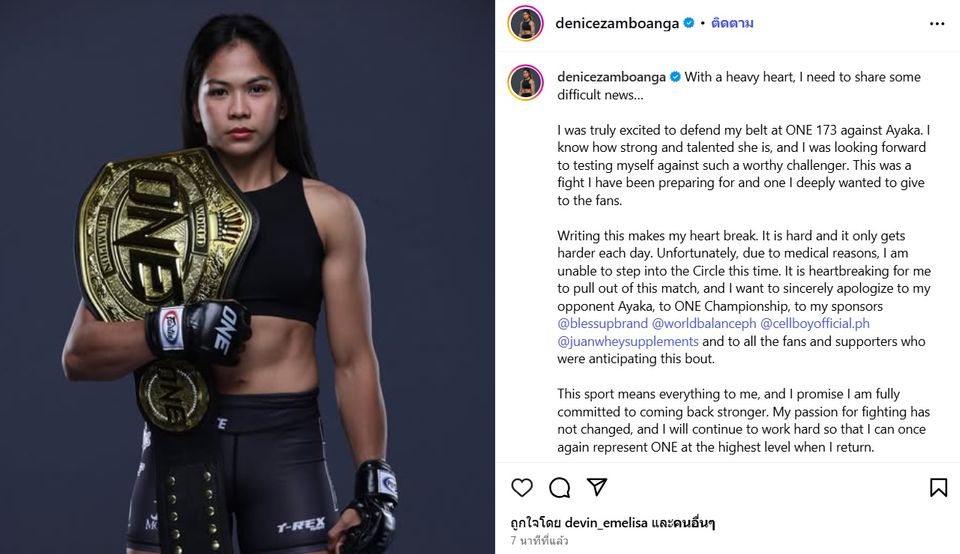Click the fighter photo with belt

[x=247, y=277]
